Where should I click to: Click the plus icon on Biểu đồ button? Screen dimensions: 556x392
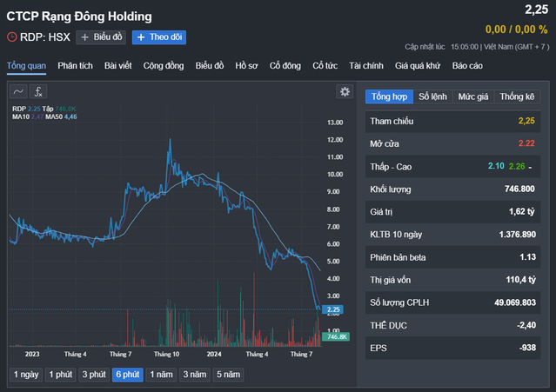(85, 37)
